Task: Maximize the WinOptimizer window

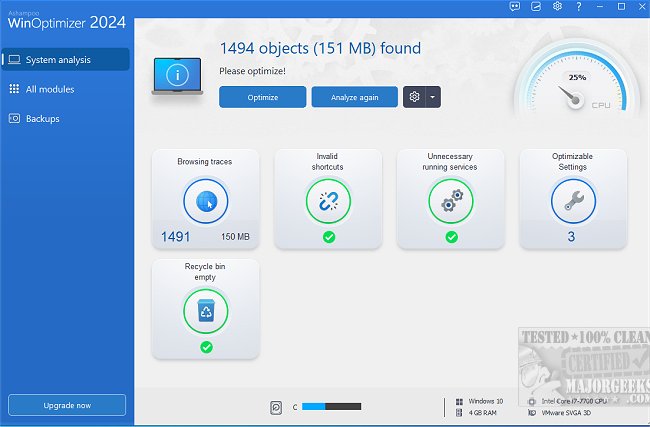Action: (x=621, y=7)
